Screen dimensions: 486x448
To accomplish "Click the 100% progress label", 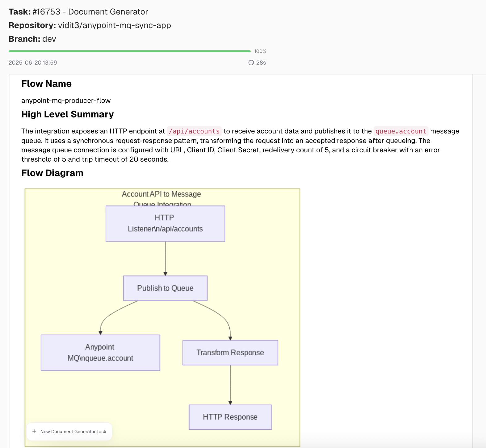I will point(260,51).
